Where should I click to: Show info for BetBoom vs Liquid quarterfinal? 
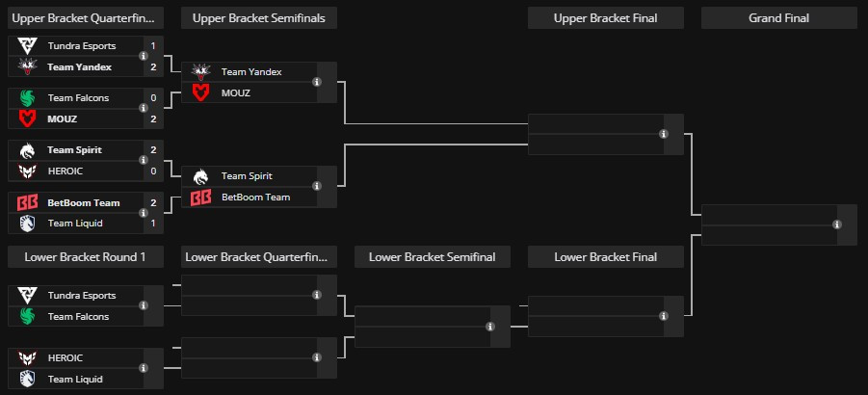click(x=144, y=213)
